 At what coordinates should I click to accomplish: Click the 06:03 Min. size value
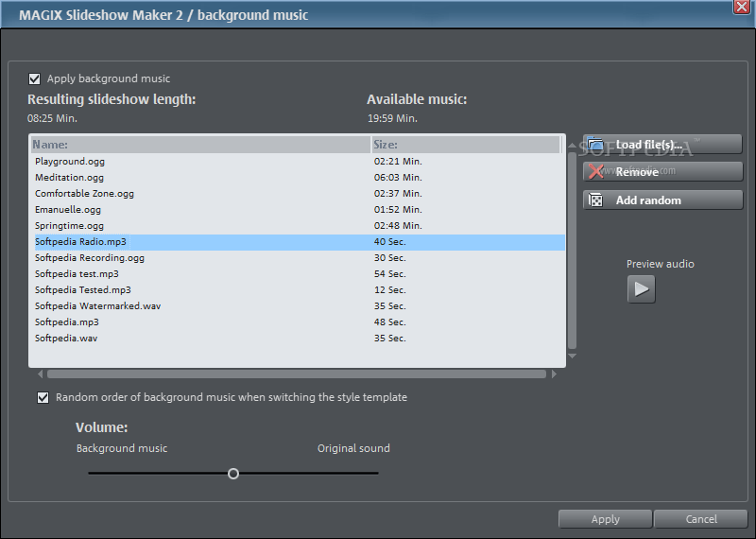[398, 177]
